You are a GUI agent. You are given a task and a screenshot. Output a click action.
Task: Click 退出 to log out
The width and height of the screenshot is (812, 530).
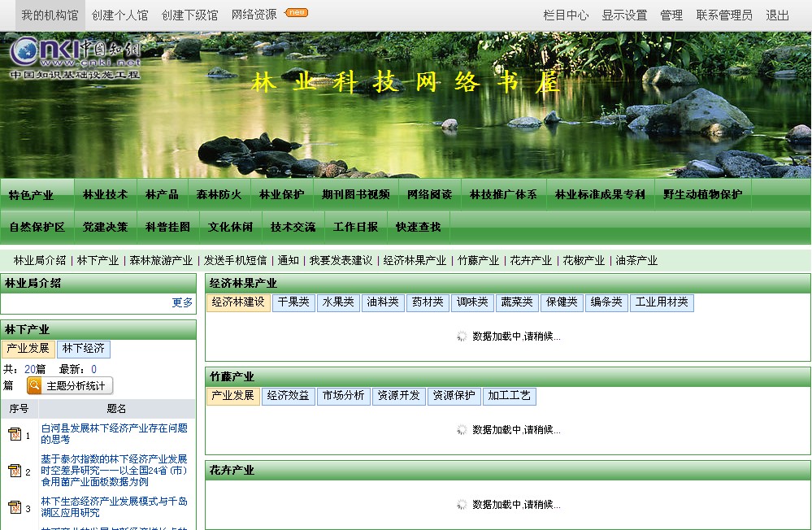click(x=777, y=15)
